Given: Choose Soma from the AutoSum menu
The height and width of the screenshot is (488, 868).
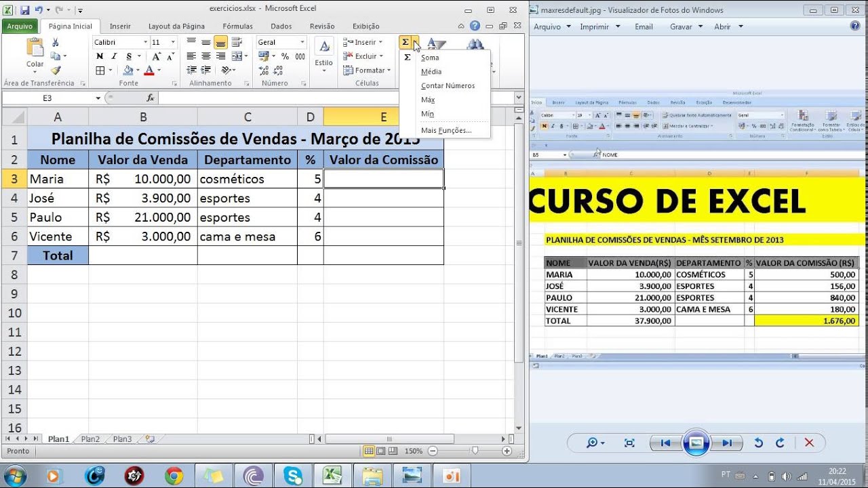Looking at the screenshot, I should pyautogui.click(x=430, y=58).
